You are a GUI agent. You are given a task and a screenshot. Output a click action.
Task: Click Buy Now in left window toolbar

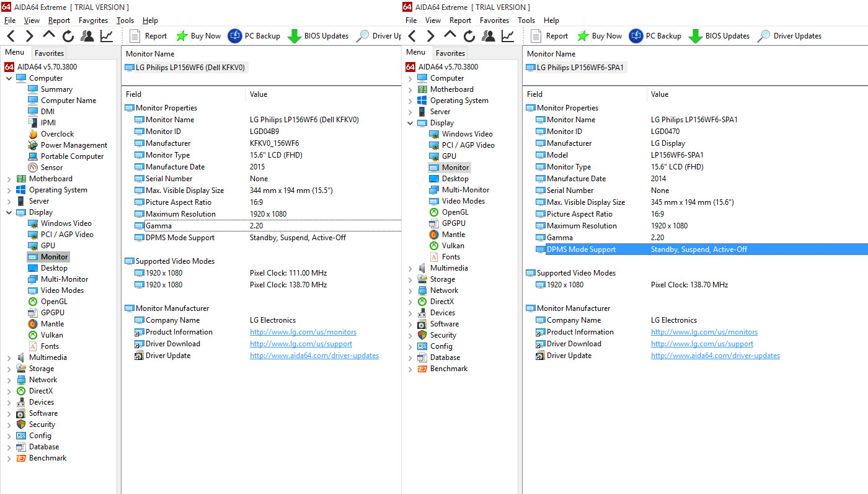pos(198,36)
